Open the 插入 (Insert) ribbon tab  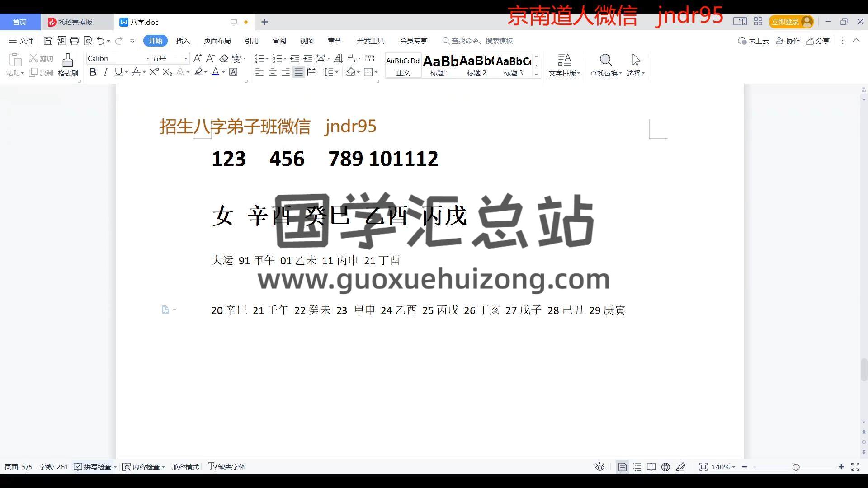coord(183,41)
